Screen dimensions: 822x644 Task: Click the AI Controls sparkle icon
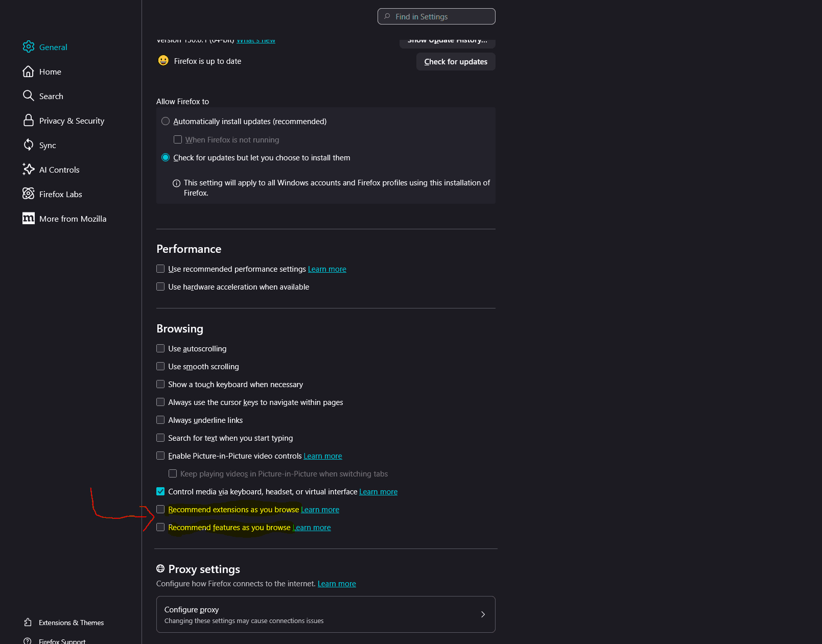29,170
